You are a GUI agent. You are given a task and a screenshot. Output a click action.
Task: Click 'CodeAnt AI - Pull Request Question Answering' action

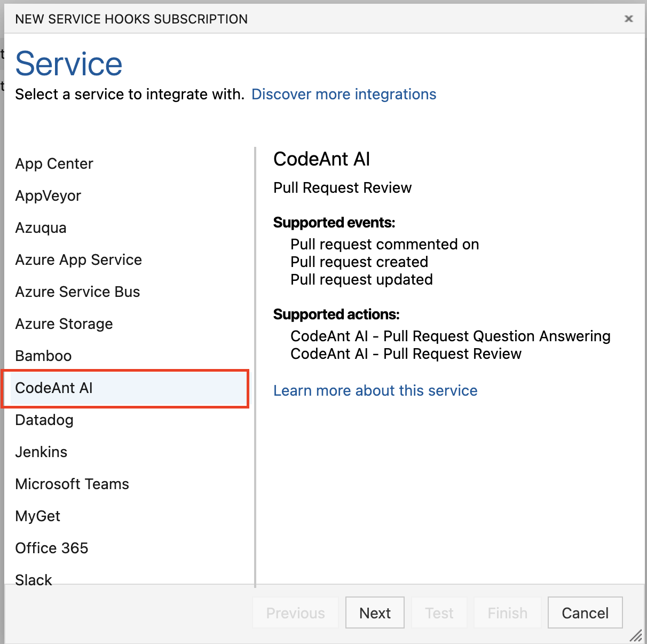(451, 336)
